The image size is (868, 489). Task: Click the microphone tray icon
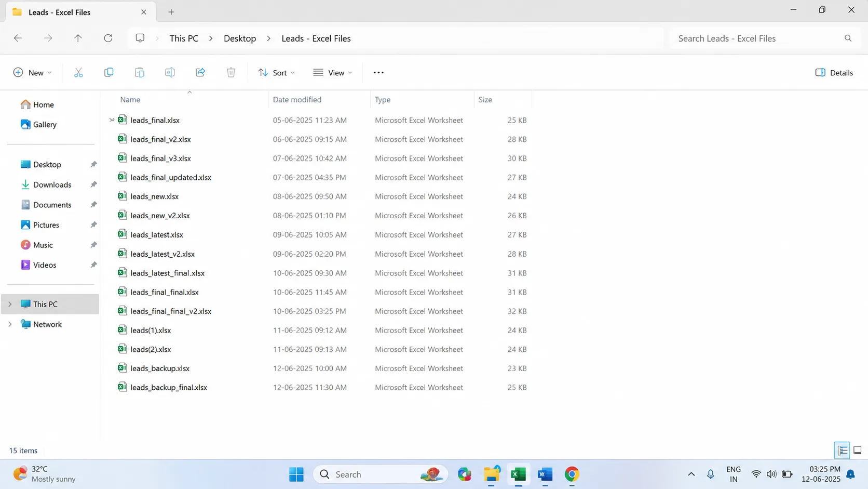coord(711,474)
